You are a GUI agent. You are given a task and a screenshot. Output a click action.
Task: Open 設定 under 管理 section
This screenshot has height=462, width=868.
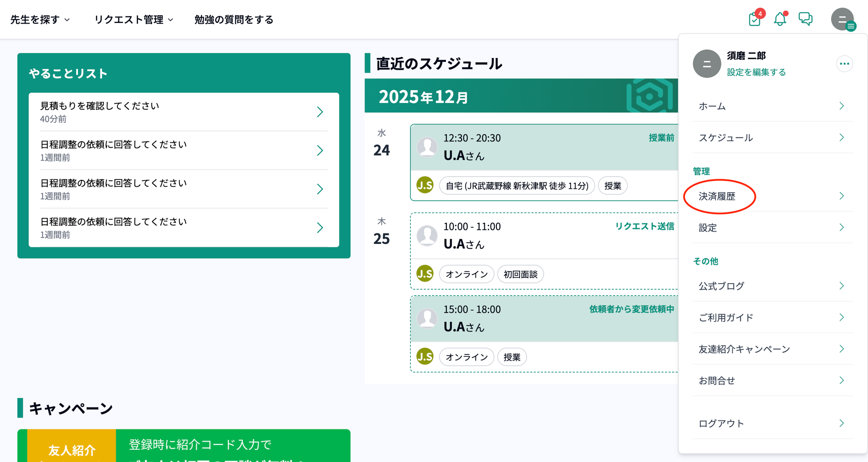pyautogui.click(x=708, y=228)
